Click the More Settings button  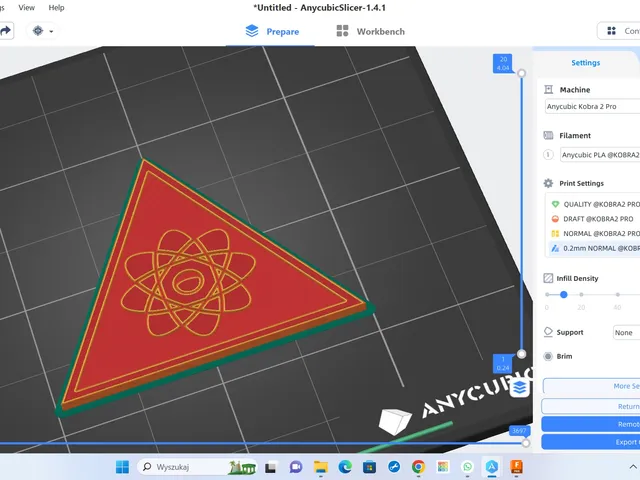point(591,386)
